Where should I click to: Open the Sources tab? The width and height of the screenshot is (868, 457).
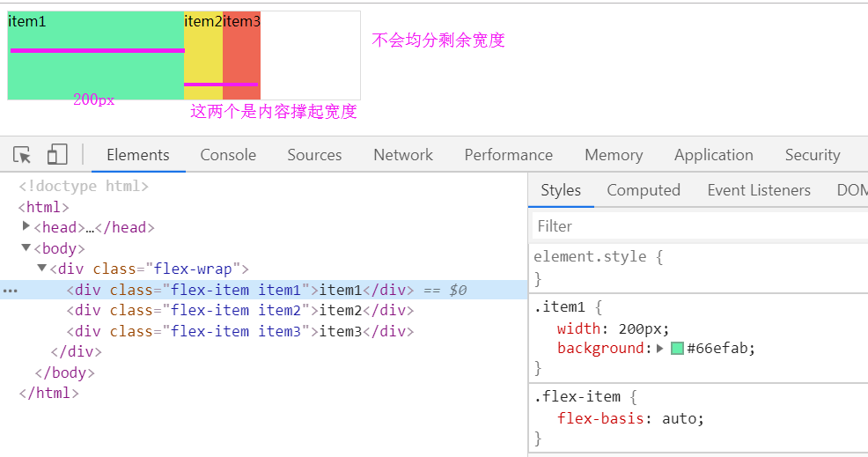tap(314, 155)
